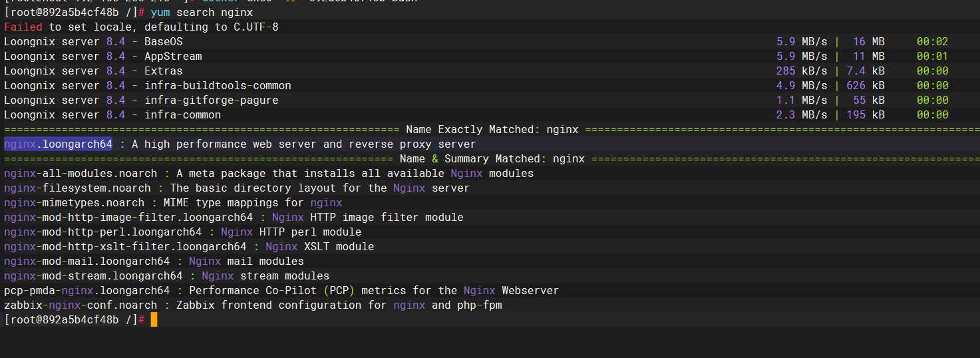980x358 pixels.
Task: Click the '[root@892a5b4cf48b /]#' prompt before yum
Action: 75,12
